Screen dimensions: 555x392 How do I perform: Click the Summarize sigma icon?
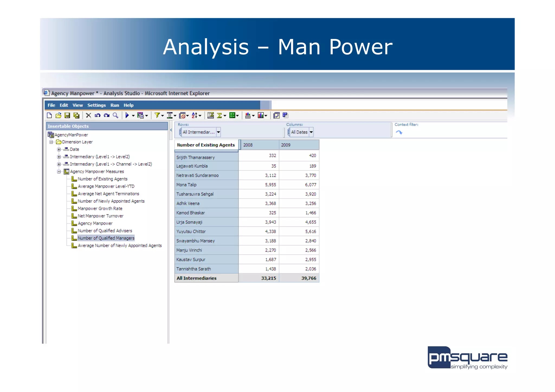coord(219,115)
